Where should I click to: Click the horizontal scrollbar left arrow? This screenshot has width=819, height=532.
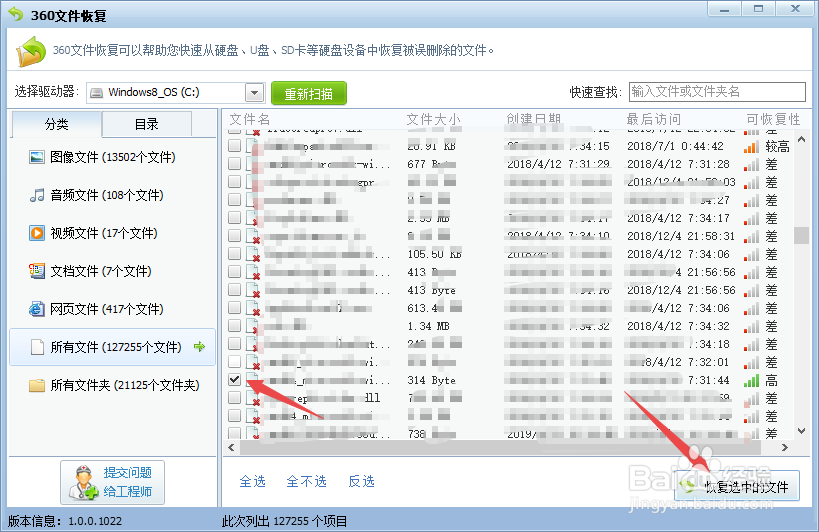pos(231,447)
